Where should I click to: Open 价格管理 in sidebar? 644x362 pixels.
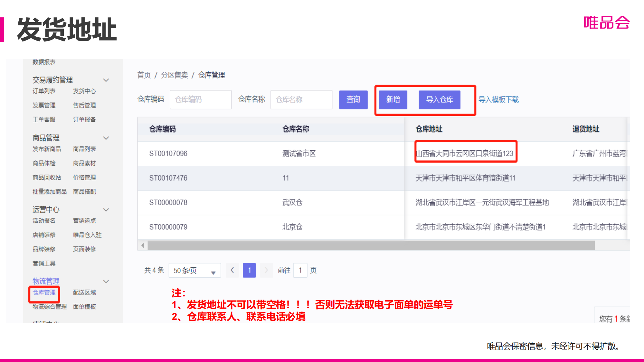coord(84,177)
